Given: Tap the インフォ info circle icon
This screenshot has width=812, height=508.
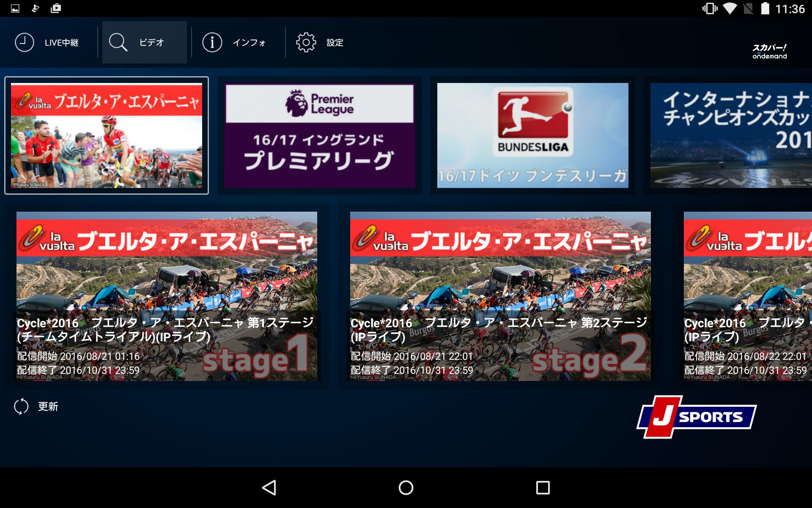Looking at the screenshot, I should tap(212, 42).
